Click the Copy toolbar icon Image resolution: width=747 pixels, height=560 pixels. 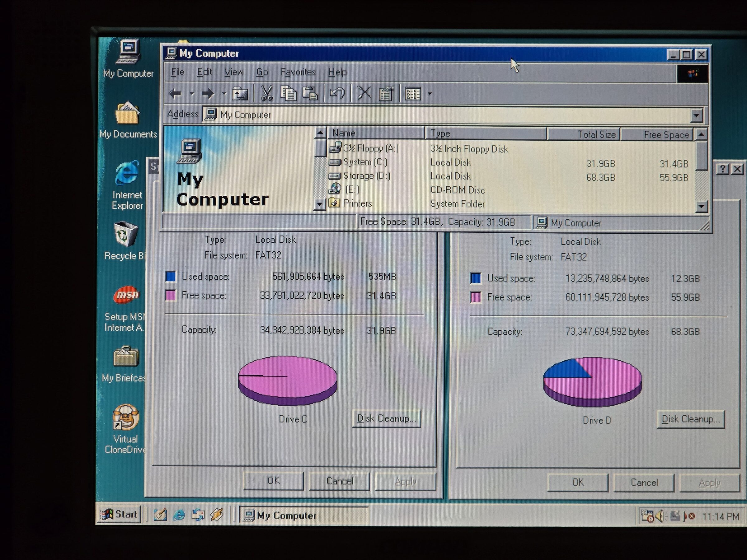[x=289, y=93]
